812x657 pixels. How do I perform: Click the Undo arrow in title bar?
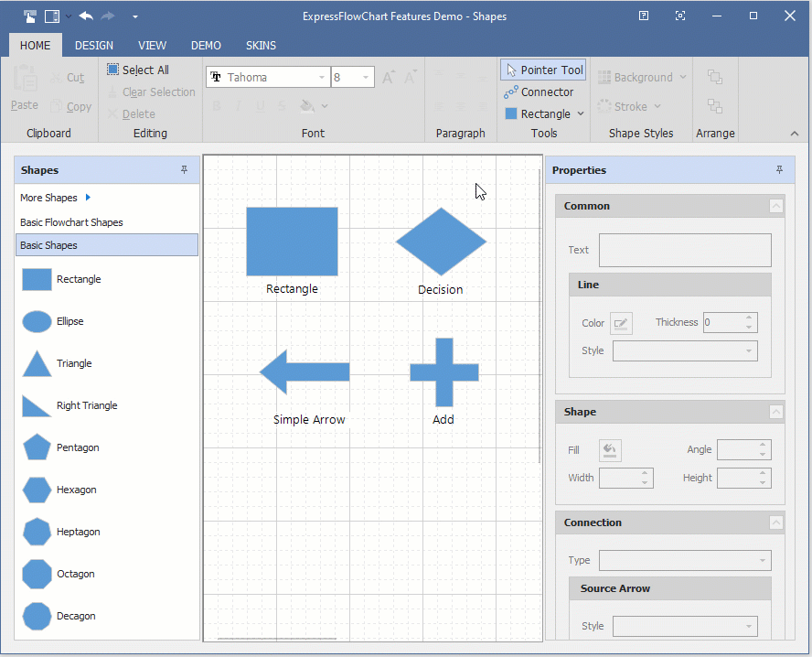pyautogui.click(x=86, y=16)
